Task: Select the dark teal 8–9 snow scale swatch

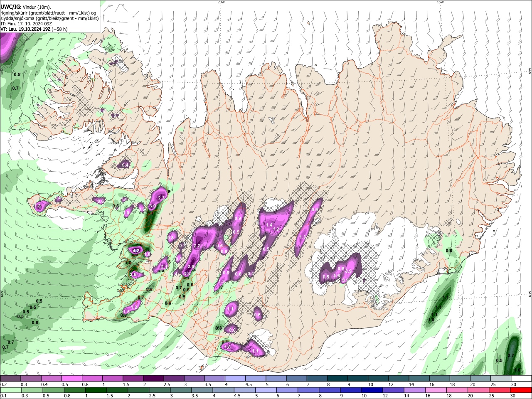Action: point(337,378)
